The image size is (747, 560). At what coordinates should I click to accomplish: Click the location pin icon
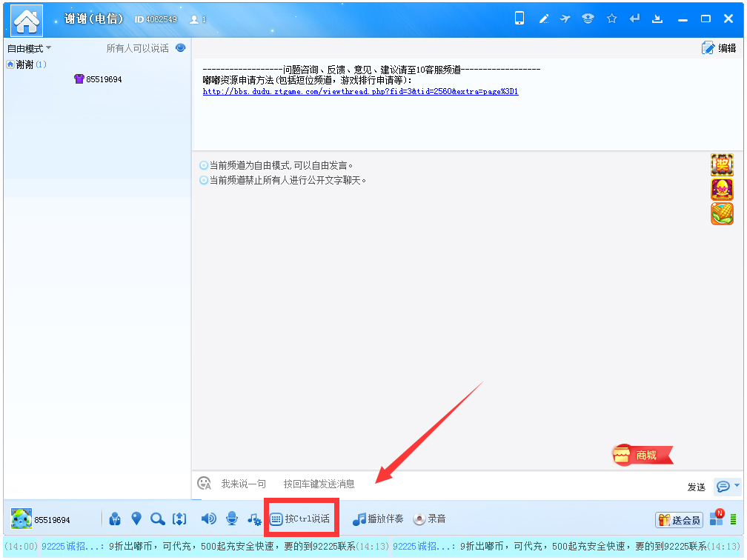pyautogui.click(x=136, y=519)
